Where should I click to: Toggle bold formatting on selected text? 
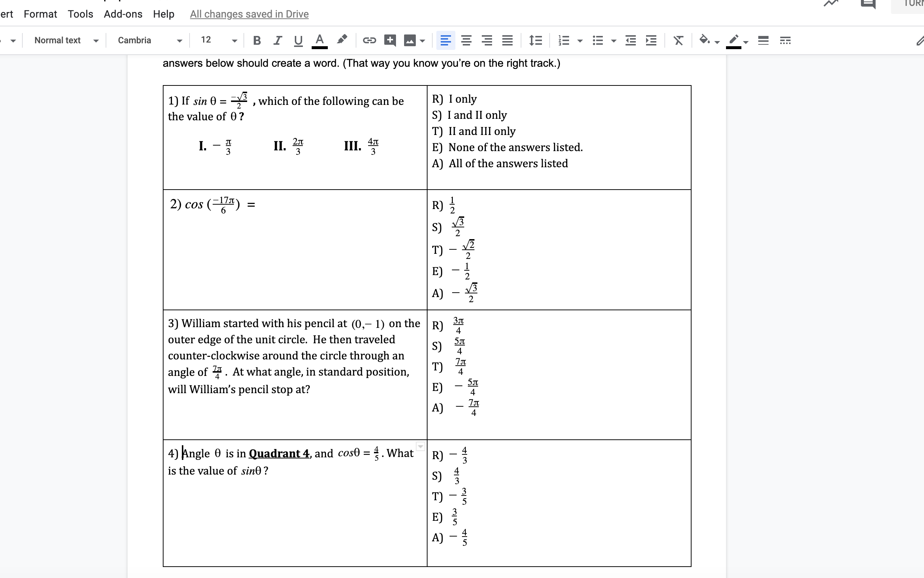pyautogui.click(x=256, y=40)
